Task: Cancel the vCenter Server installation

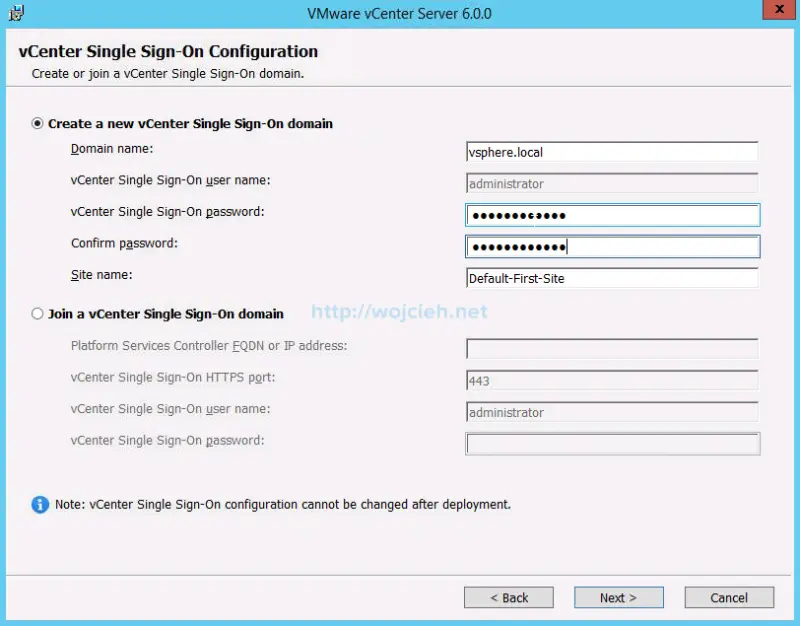Action: 729,597
